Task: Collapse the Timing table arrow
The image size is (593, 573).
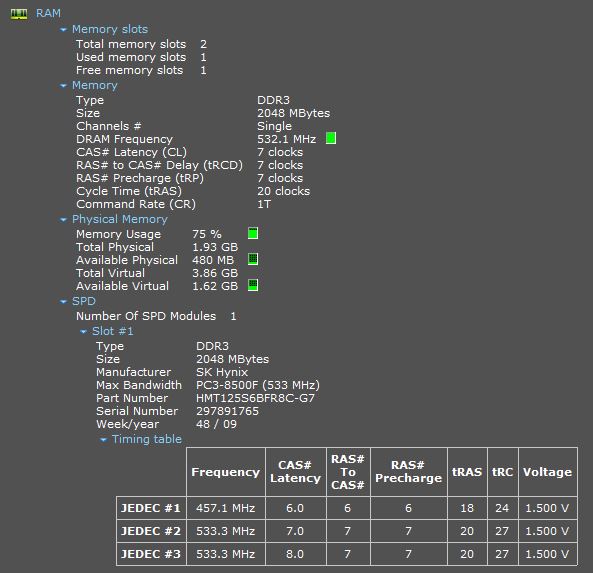Action: (x=103, y=440)
